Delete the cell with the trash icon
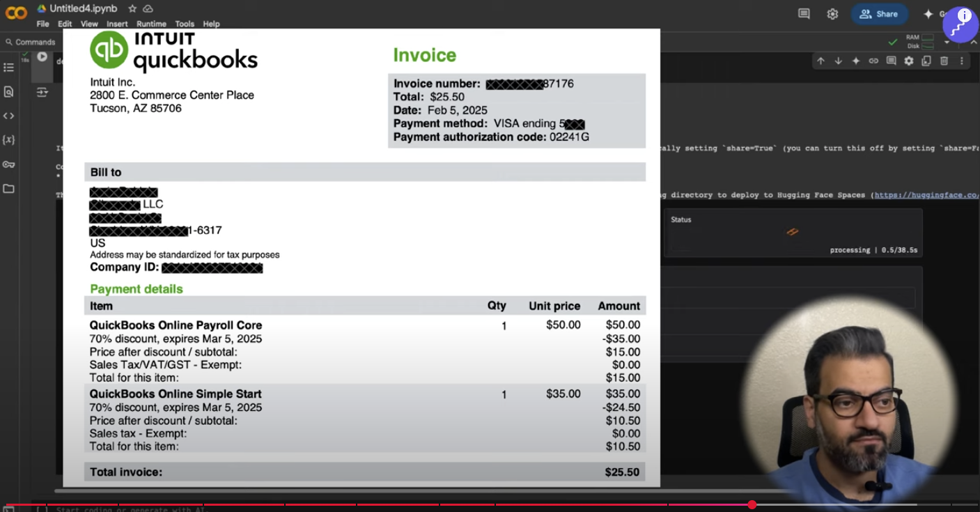This screenshot has width=980, height=512. click(x=944, y=61)
